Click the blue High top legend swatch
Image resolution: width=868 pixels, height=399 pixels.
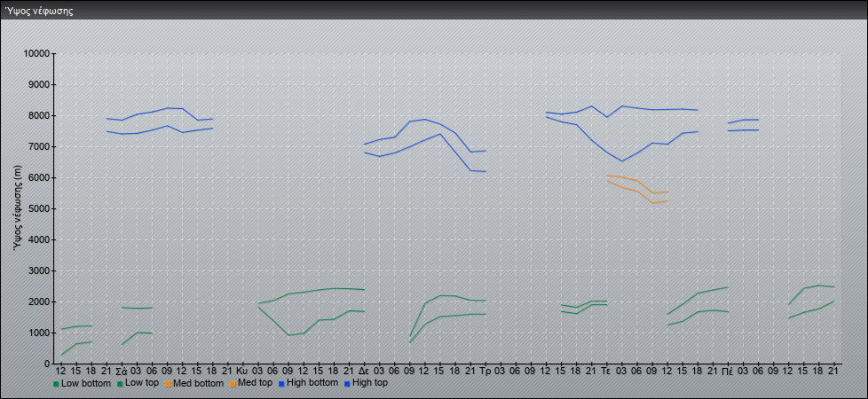click(x=346, y=384)
